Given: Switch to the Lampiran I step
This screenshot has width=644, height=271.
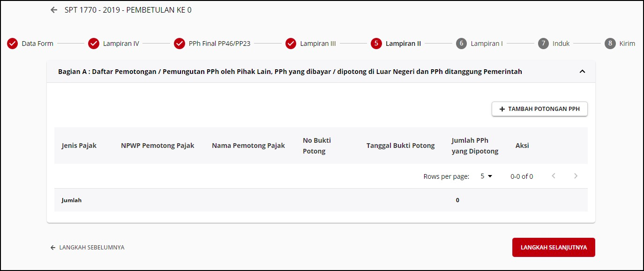Looking at the screenshot, I should pyautogui.click(x=487, y=44).
